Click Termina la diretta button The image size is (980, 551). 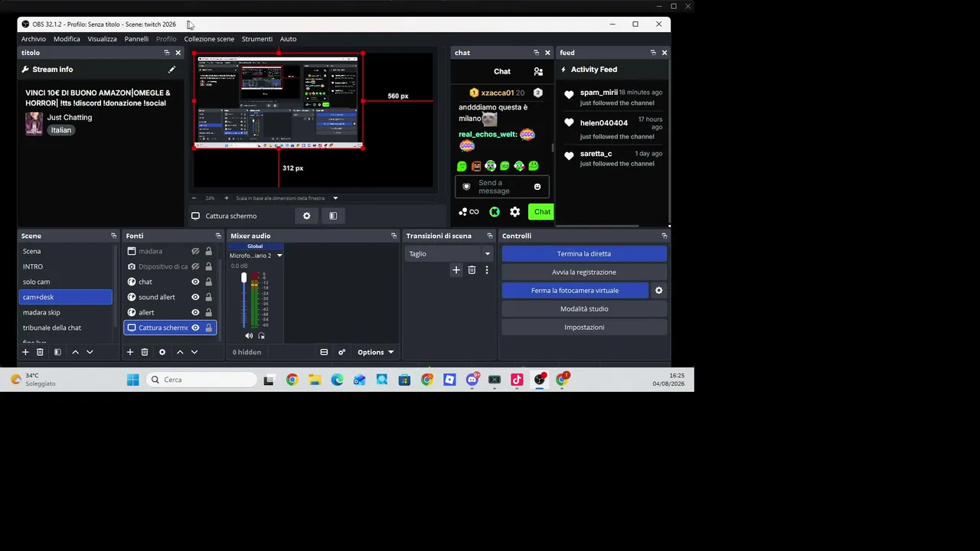coord(584,254)
